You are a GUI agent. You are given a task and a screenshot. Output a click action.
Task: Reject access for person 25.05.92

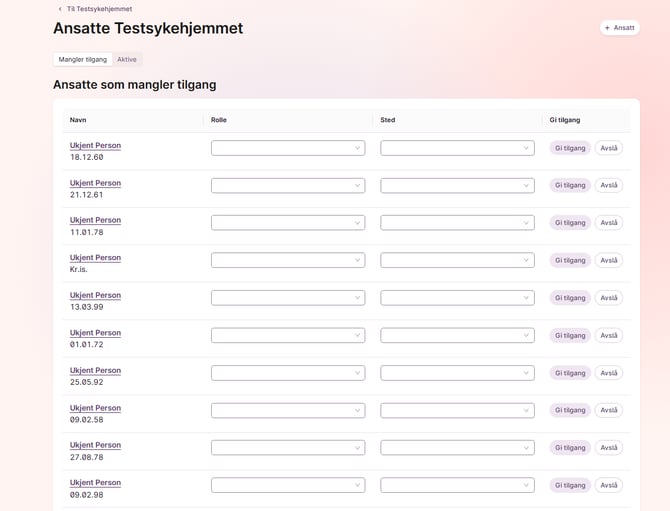(x=609, y=373)
